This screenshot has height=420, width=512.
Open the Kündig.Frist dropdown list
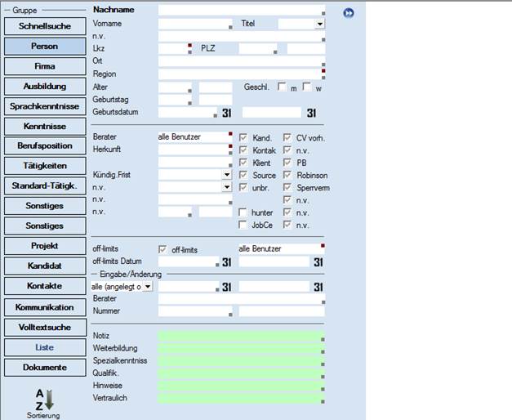click(226, 175)
